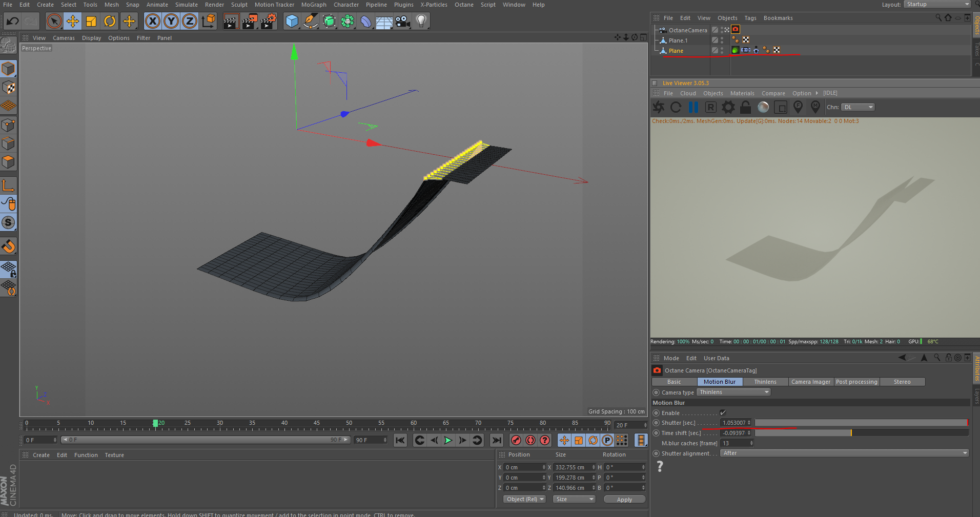Click the Undo arrow icon

(13, 21)
